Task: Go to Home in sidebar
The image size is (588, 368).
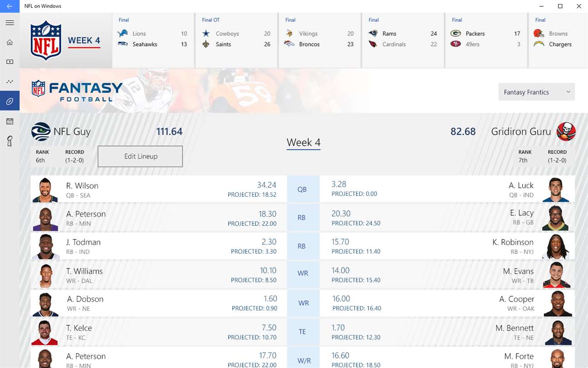Action: pos(10,42)
